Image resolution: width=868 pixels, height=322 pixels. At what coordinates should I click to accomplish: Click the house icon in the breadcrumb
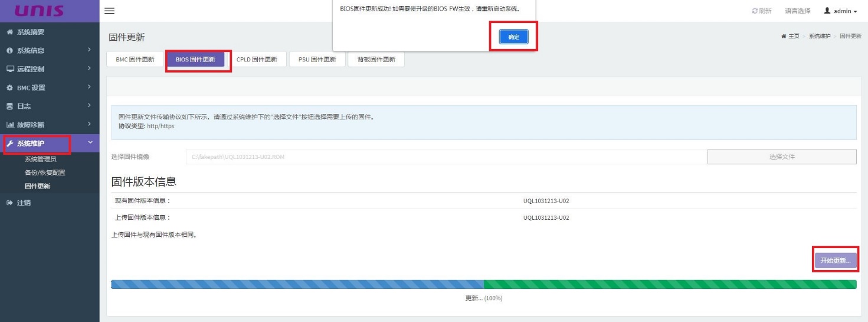click(x=782, y=37)
